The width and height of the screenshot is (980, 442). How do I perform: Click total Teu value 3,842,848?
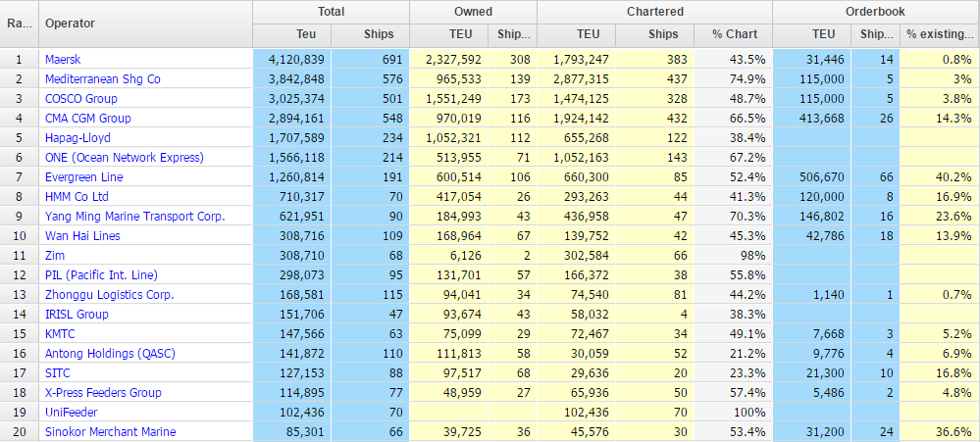pos(296,79)
